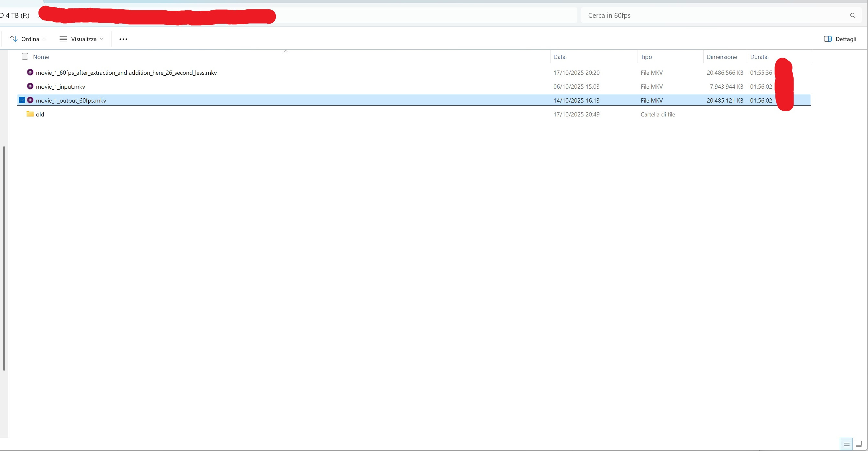Image resolution: width=868 pixels, height=451 pixels.
Task: Sort by the Durata column header
Action: (x=759, y=57)
